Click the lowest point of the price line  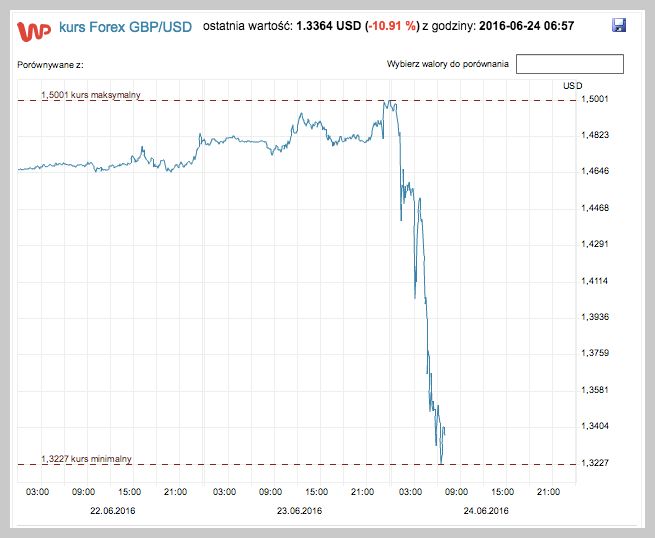tap(441, 462)
